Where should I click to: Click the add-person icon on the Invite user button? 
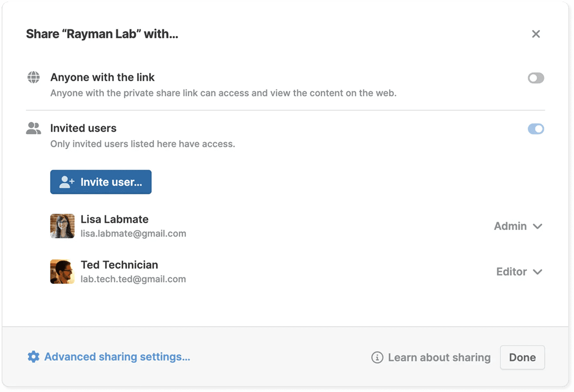[67, 182]
